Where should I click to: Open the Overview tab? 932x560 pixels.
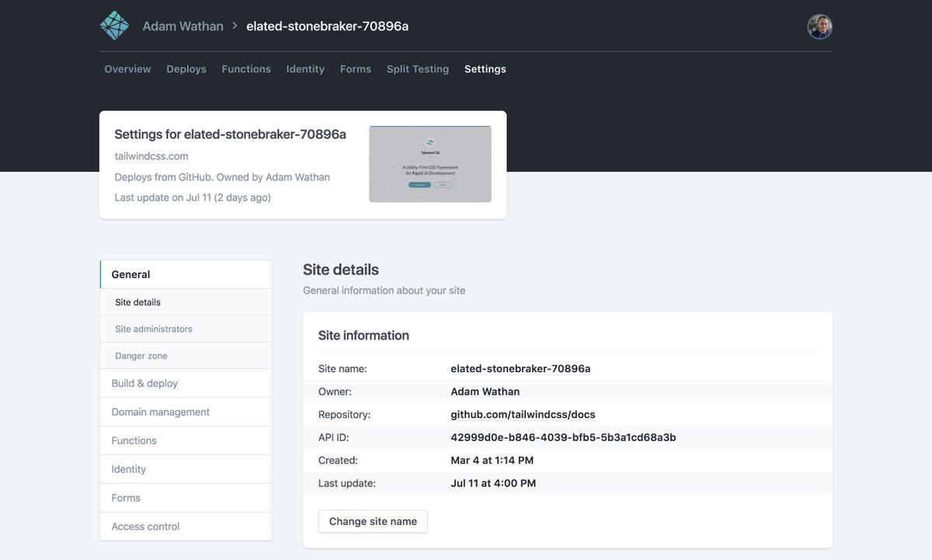tap(127, 69)
